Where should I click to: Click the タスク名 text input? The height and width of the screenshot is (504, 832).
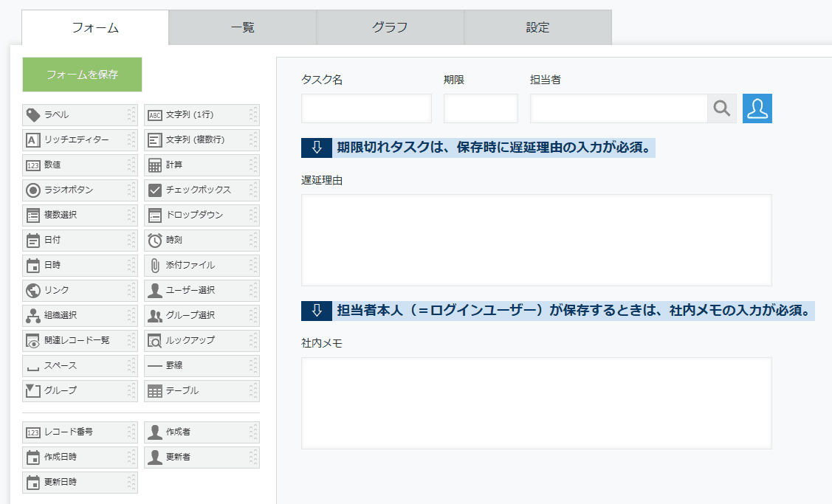coord(367,108)
